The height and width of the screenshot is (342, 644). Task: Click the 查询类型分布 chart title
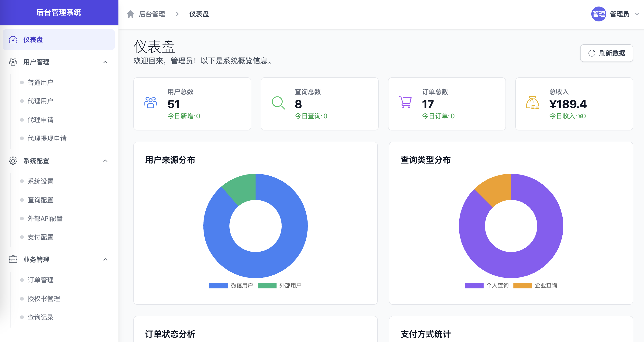pos(426,160)
